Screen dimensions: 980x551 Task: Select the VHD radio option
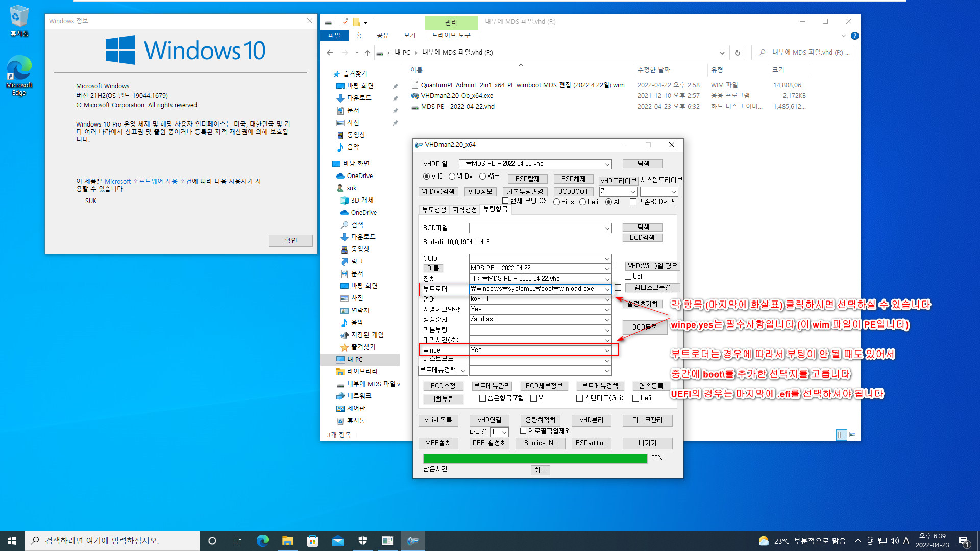[x=427, y=177]
